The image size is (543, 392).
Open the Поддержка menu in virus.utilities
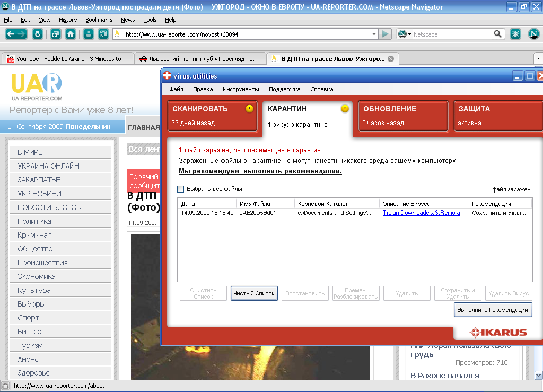click(x=285, y=89)
